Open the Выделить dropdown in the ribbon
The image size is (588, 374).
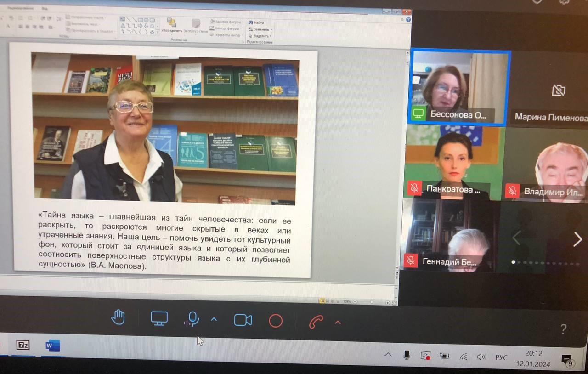(x=260, y=36)
